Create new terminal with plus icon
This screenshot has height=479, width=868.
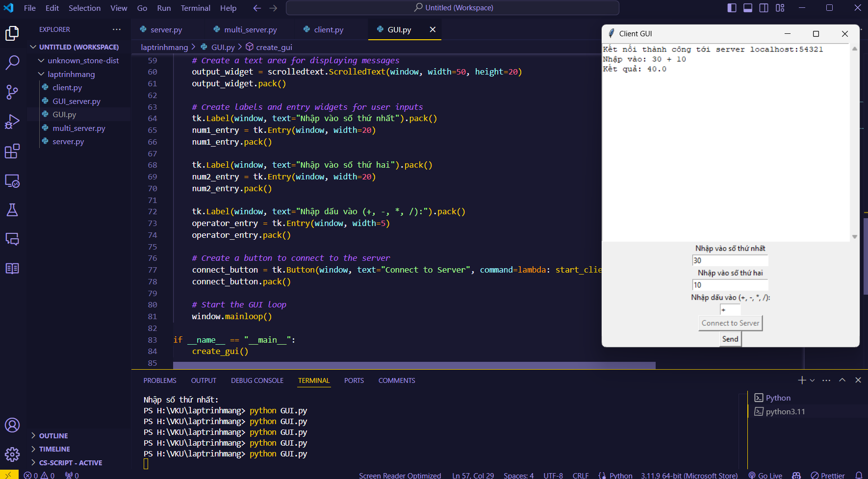pyautogui.click(x=802, y=380)
